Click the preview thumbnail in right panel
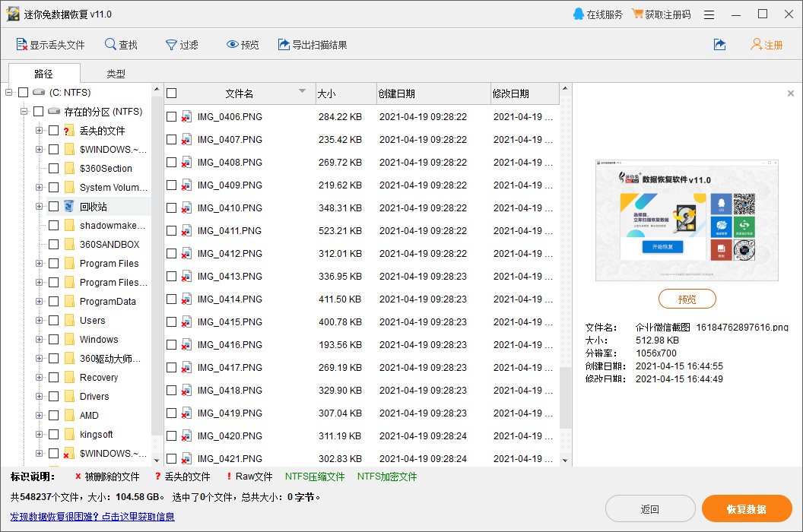Screen dimensions: 803x532 [687, 220]
